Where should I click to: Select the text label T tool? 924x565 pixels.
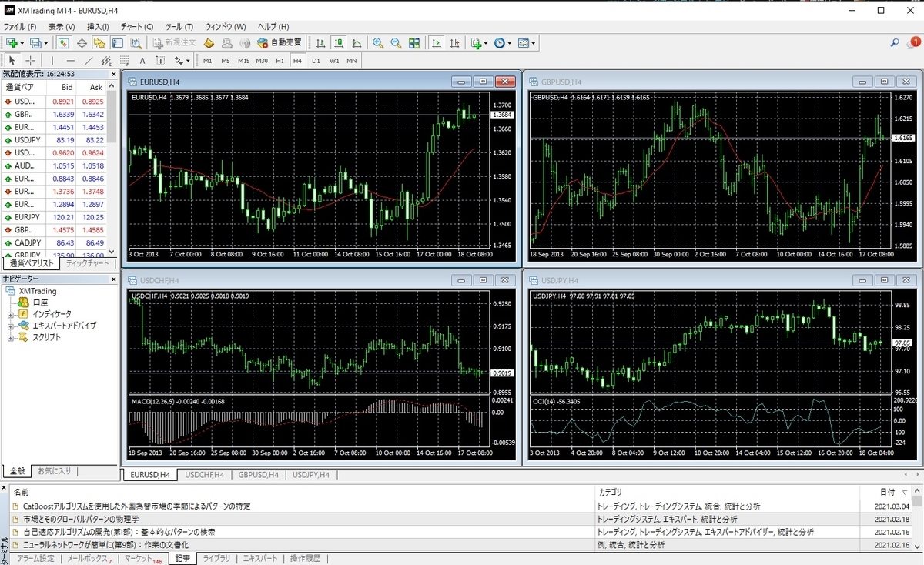coord(160,60)
